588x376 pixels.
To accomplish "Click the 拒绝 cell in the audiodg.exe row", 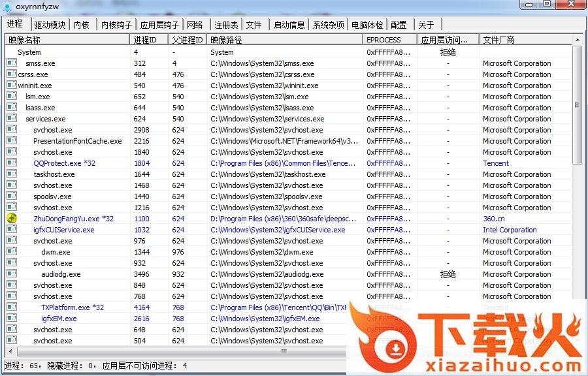I will [x=448, y=274].
